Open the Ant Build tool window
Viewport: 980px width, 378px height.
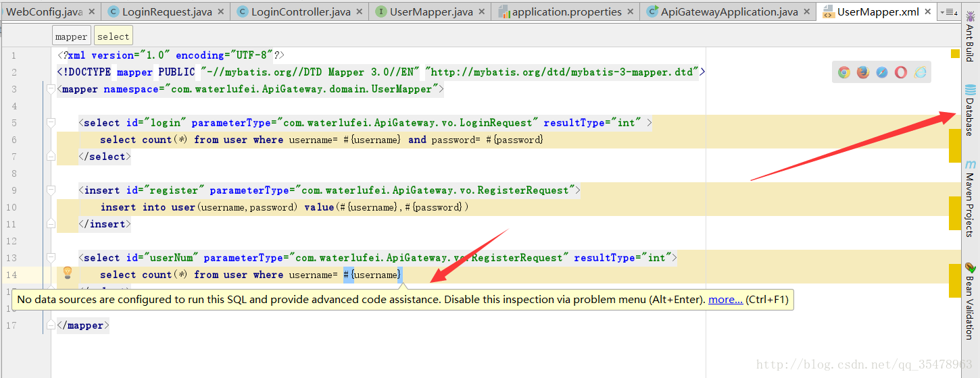(x=971, y=35)
